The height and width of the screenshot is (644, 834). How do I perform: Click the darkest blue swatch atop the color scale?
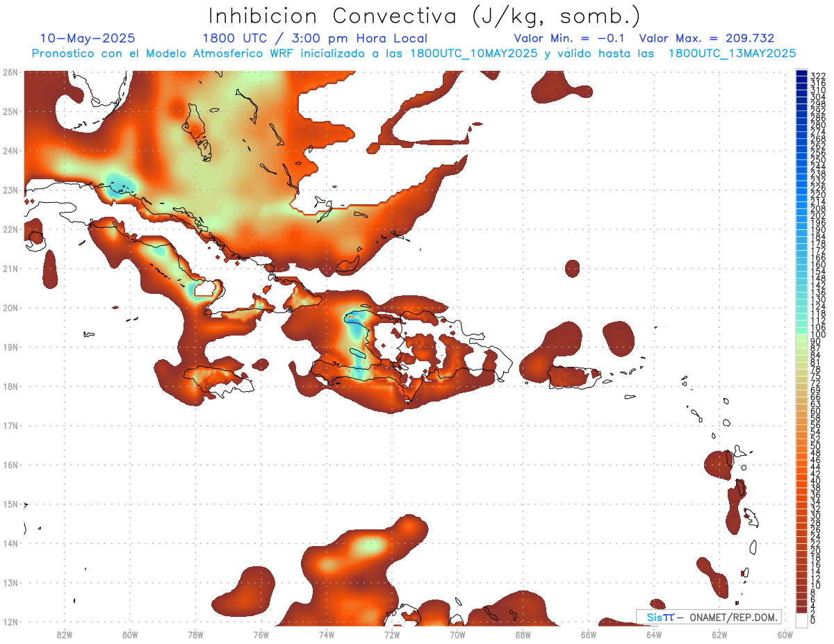point(801,74)
